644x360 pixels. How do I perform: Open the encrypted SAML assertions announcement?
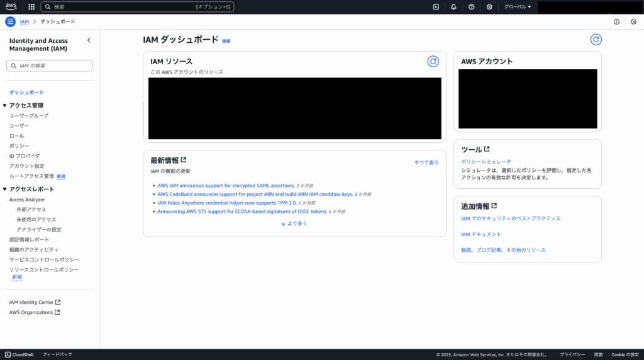(226, 186)
